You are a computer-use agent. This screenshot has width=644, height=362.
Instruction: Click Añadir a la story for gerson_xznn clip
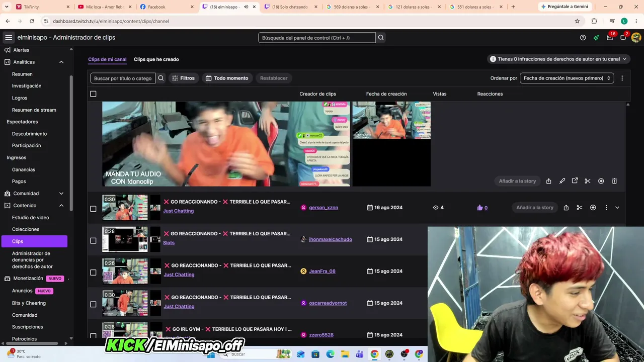535,208
